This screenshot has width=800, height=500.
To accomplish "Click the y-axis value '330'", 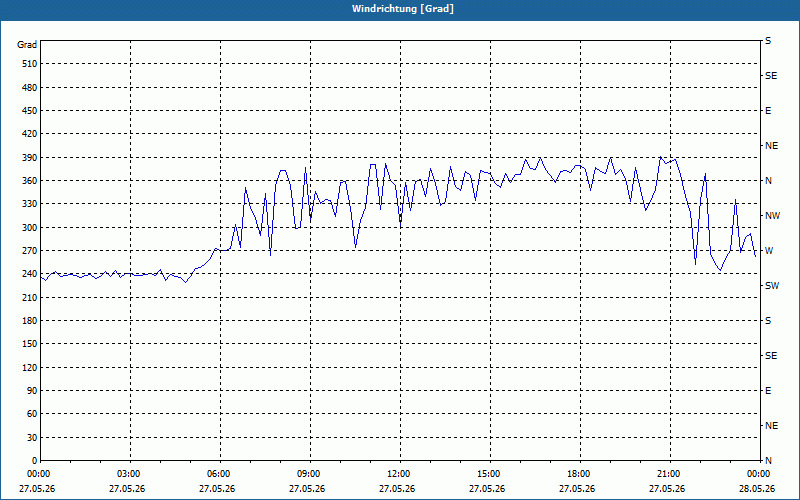I will (30, 204).
